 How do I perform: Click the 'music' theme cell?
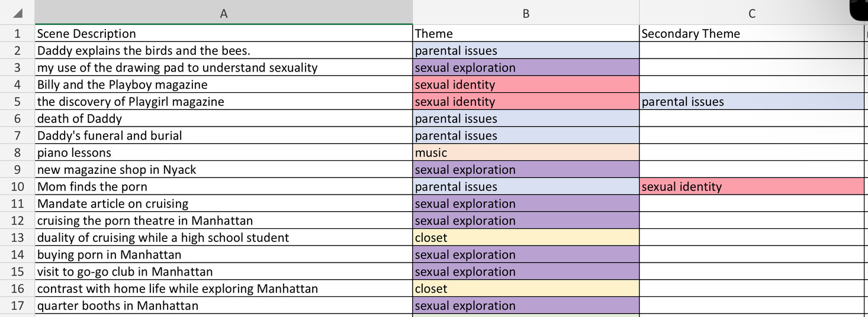pyautogui.click(x=526, y=153)
